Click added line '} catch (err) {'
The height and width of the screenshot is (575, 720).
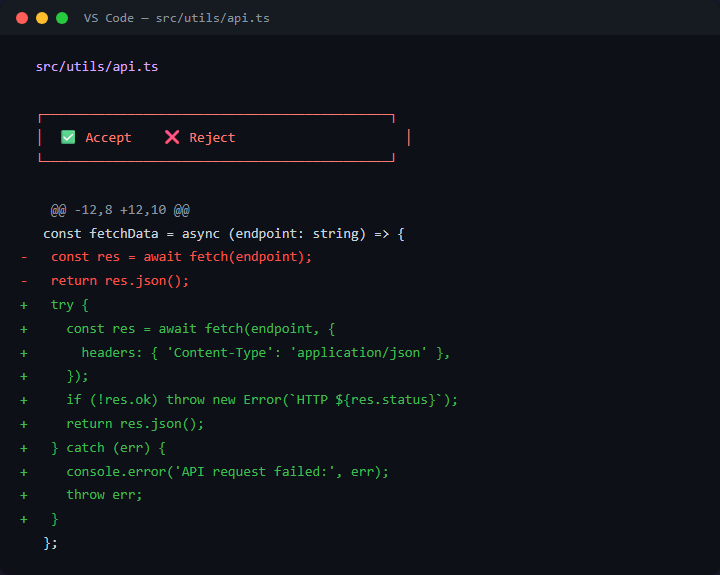pyautogui.click(x=108, y=448)
